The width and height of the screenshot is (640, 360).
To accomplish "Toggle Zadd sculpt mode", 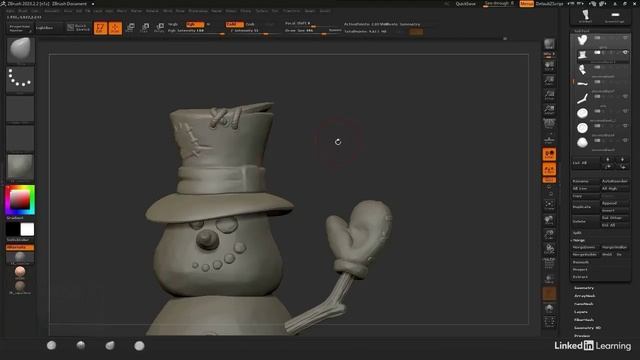I will tap(234, 24).
